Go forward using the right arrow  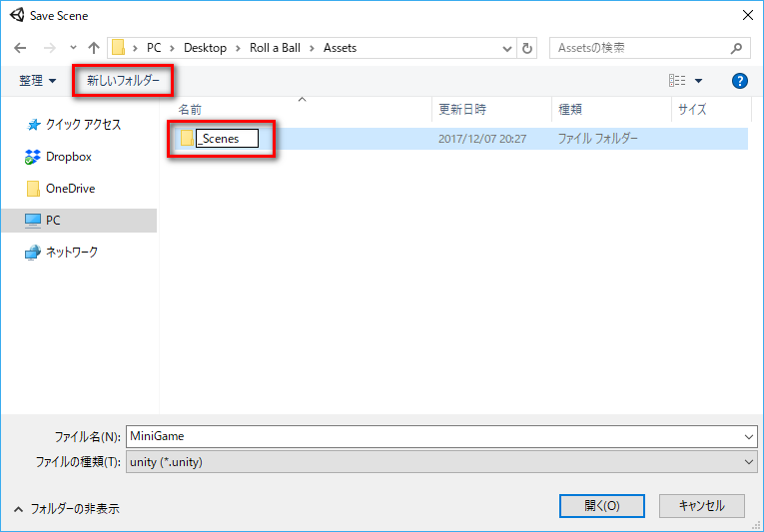(x=49, y=48)
